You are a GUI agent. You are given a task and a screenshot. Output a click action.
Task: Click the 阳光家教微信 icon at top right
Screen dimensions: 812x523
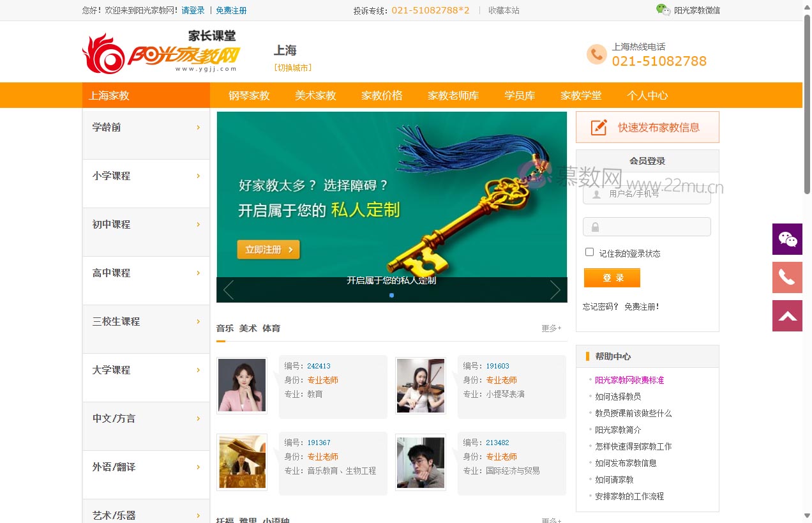[x=661, y=10]
